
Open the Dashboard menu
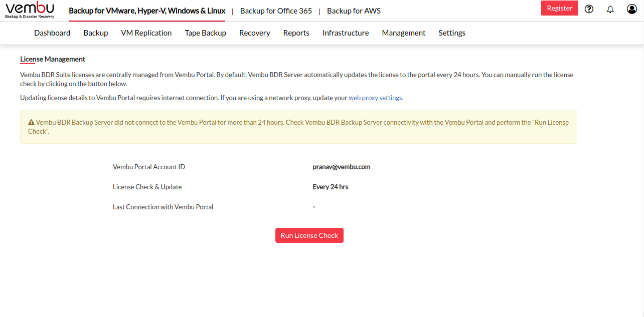52,33
